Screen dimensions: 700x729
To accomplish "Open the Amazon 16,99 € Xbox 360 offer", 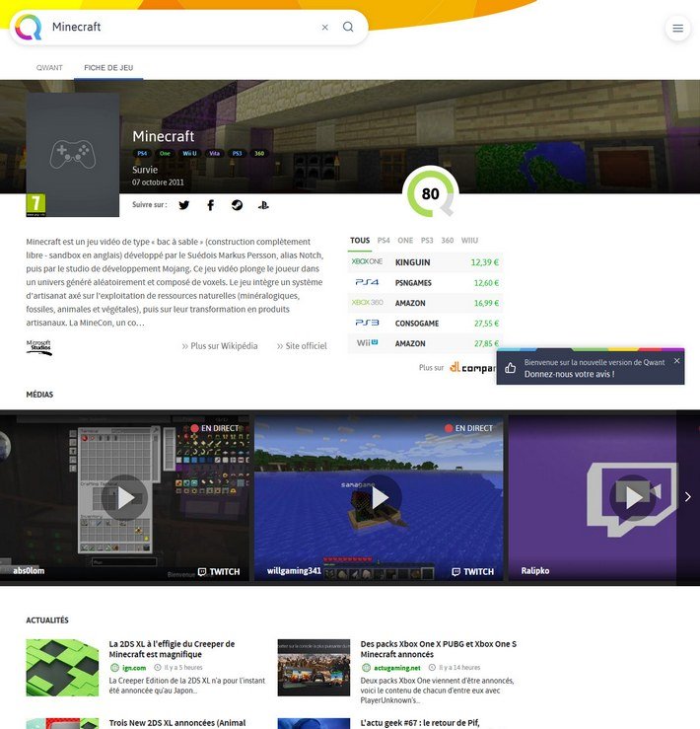I will [425, 303].
